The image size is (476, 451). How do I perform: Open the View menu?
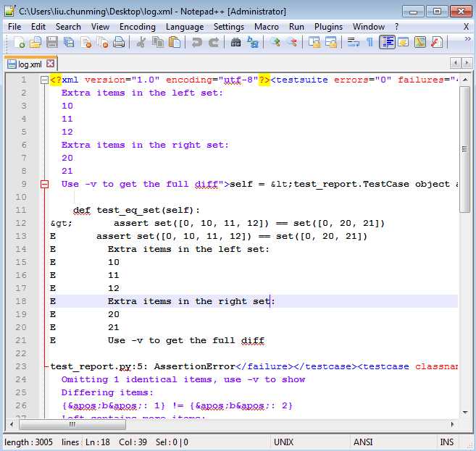pos(100,27)
